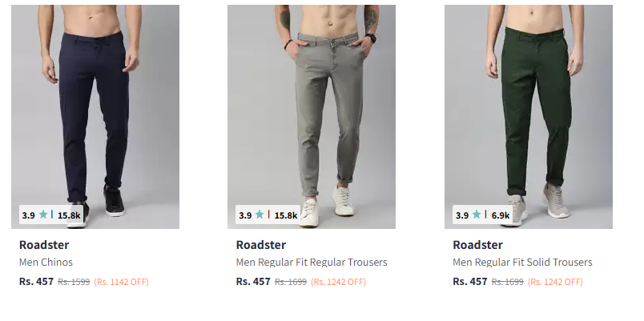Click 15.8k review count on navy chinos
Screen dimensions: 644x321
point(69,215)
